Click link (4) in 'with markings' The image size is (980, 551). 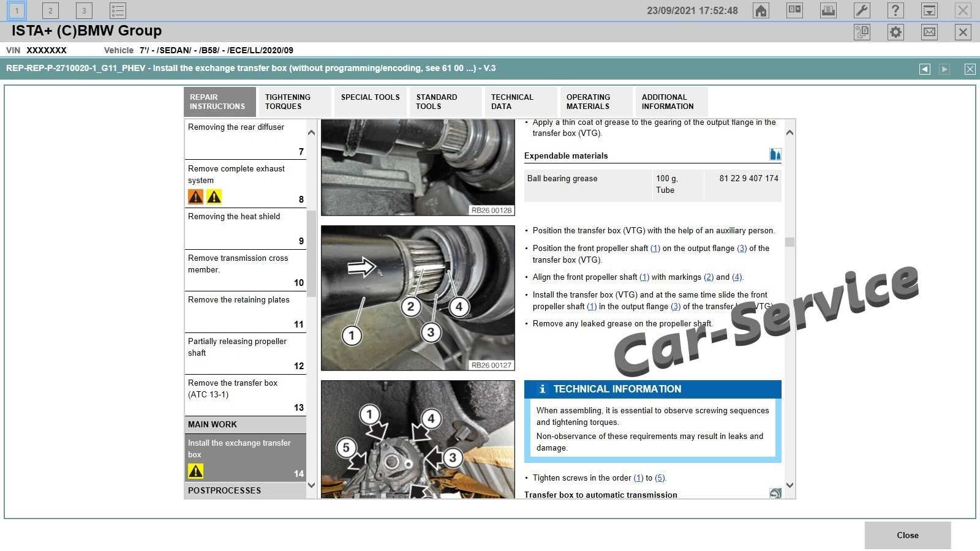737,277
